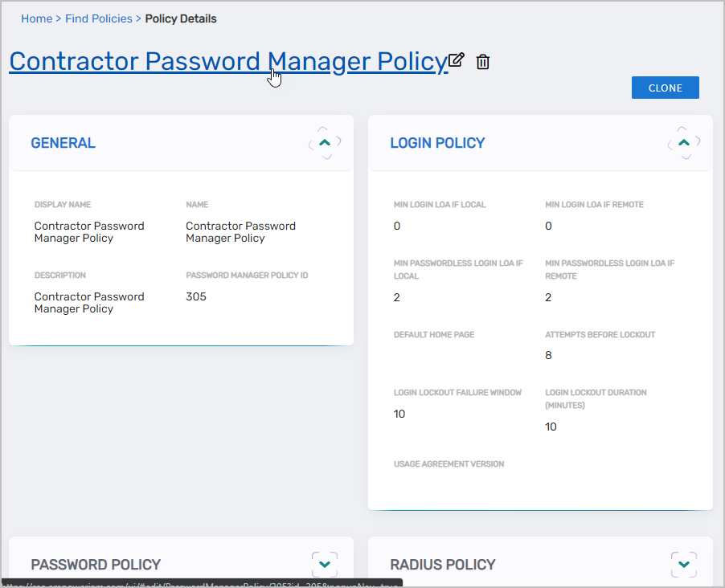The image size is (725, 588).
Task: Click the Contractor Password Manager Policy title link
Action: click(227, 62)
